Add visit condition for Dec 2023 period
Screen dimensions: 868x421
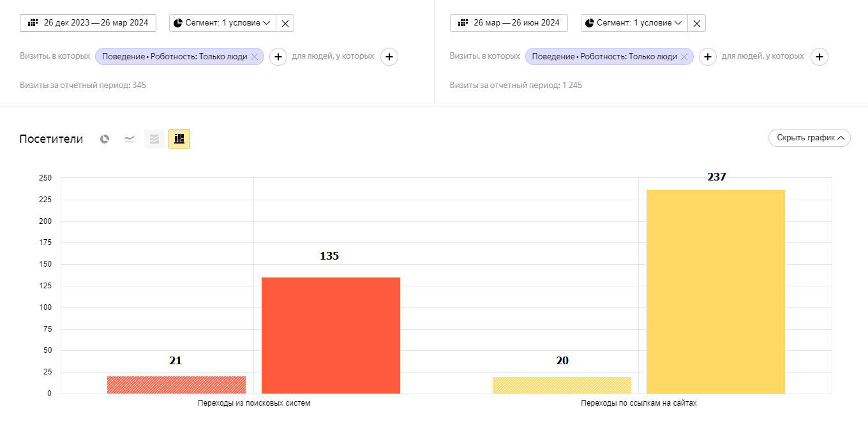[278, 57]
